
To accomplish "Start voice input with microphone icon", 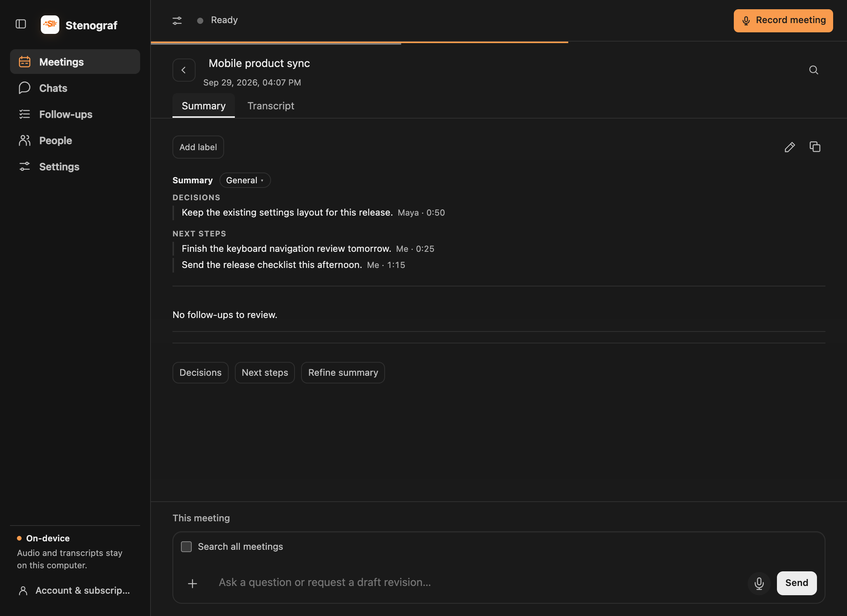I will coord(759,583).
